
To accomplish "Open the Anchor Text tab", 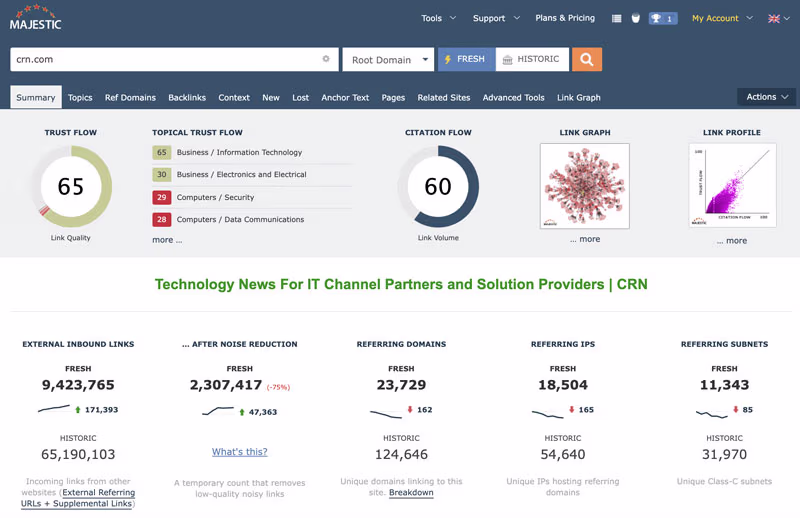I will (345, 98).
